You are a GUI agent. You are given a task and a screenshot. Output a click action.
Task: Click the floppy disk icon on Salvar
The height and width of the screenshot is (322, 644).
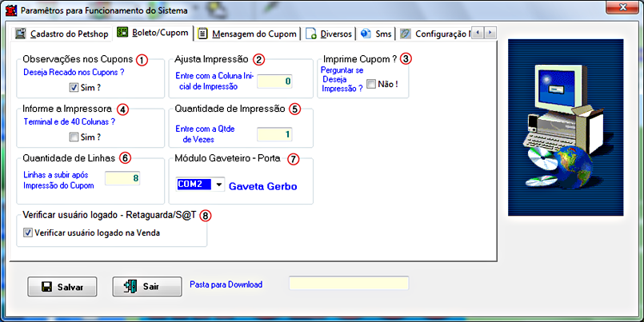(47, 287)
